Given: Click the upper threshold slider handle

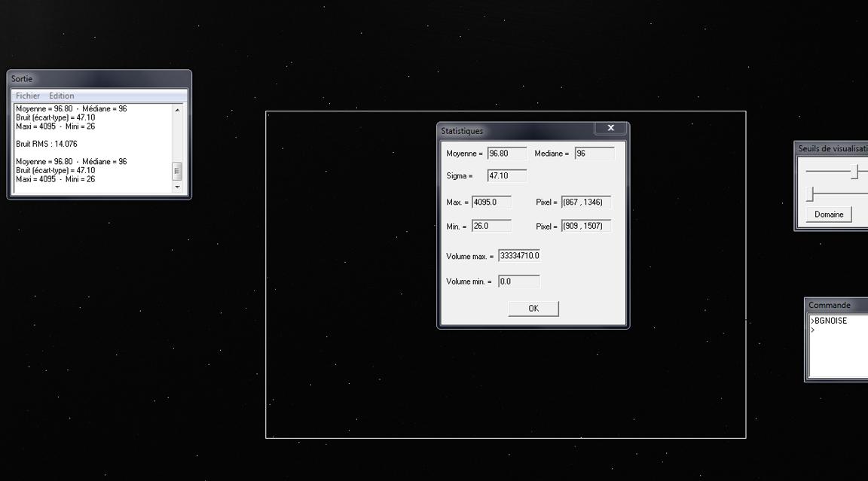Looking at the screenshot, I should pyautogui.click(x=854, y=172).
